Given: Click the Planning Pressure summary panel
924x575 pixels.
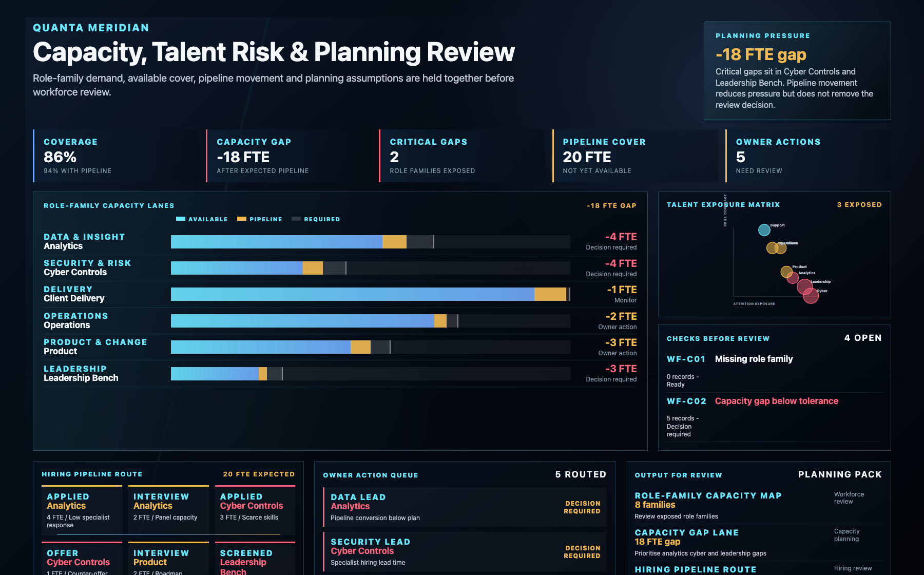Looking at the screenshot, I should pos(797,71).
